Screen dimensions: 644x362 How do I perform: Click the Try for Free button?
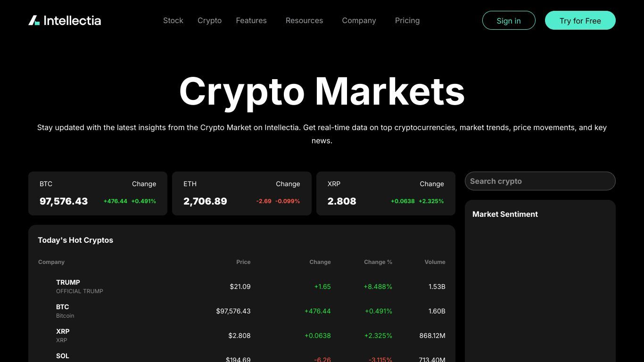coord(580,20)
